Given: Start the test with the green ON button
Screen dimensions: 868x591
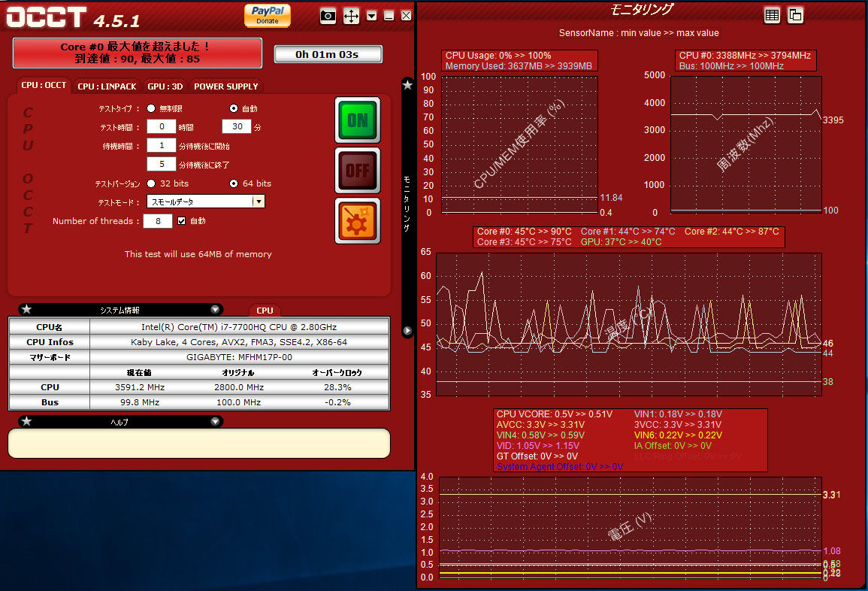Looking at the screenshot, I should [x=358, y=120].
